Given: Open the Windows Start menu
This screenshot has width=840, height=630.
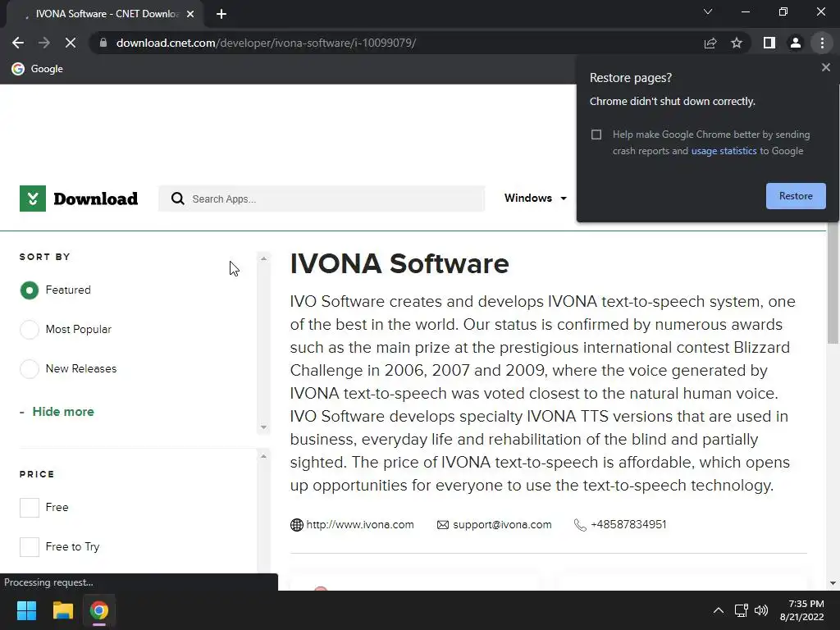Looking at the screenshot, I should (x=26, y=610).
